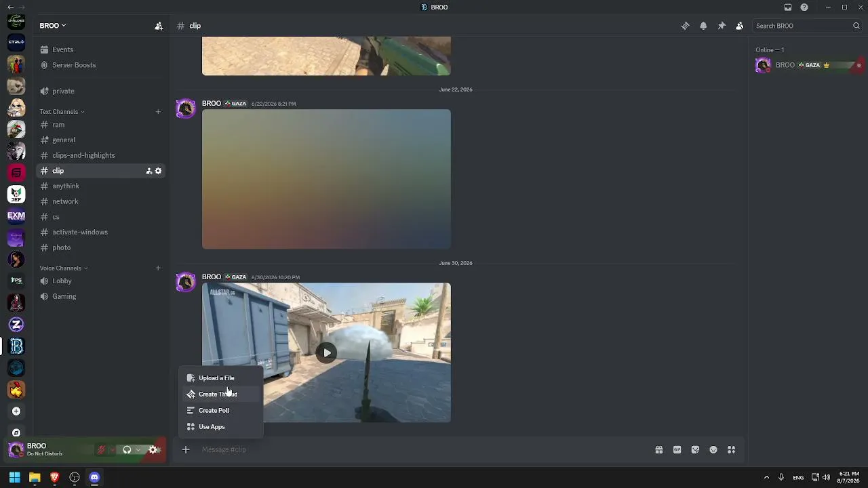The width and height of the screenshot is (868, 488).
Task: Add a server with plus icon
Action: [16, 411]
